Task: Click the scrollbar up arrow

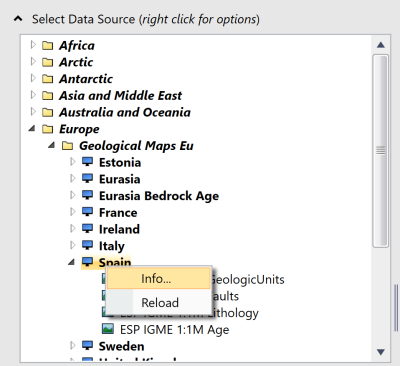Action: click(381, 45)
